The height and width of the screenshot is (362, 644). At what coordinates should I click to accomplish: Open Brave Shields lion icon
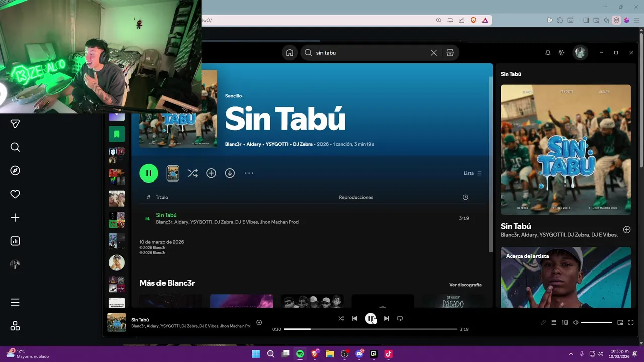click(x=473, y=20)
